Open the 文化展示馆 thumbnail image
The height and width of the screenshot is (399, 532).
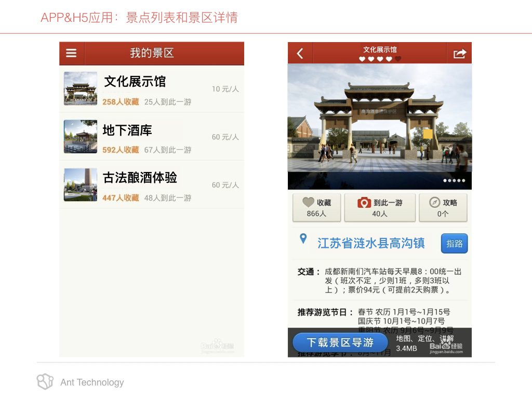click(81, 88)
